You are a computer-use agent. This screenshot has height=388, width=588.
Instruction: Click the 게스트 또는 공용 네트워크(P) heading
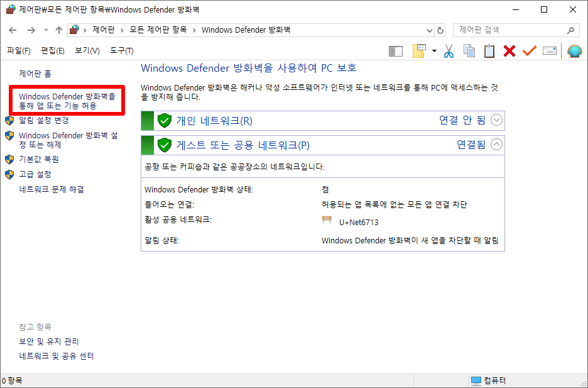pos(243,145)
